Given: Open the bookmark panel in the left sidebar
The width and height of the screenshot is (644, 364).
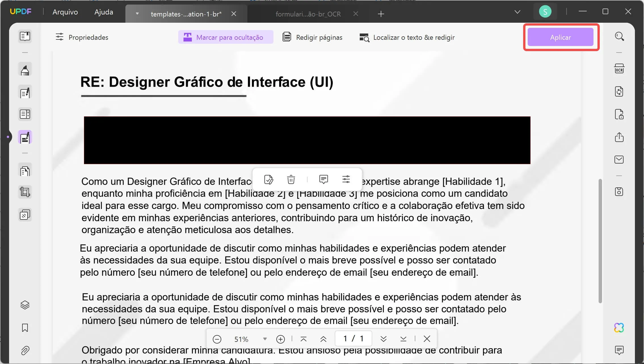Looking at the screenshot, I should pos(25,328).
